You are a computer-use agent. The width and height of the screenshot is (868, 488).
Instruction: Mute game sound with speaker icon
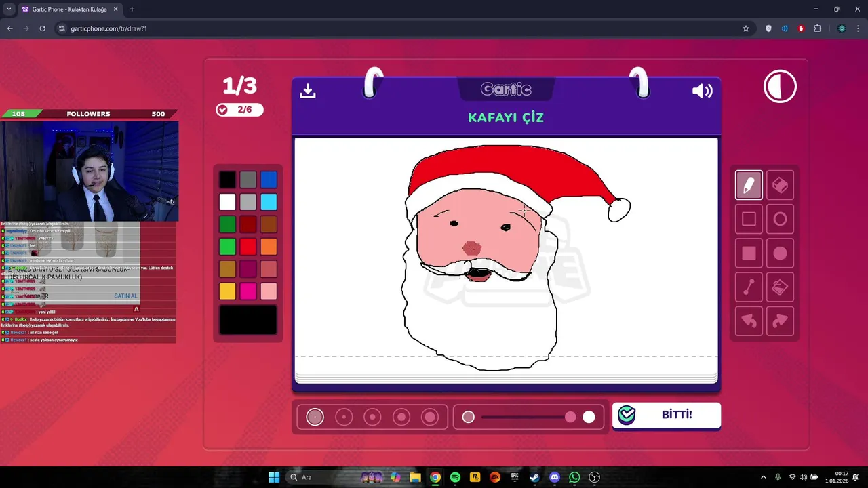pos(702,91)
